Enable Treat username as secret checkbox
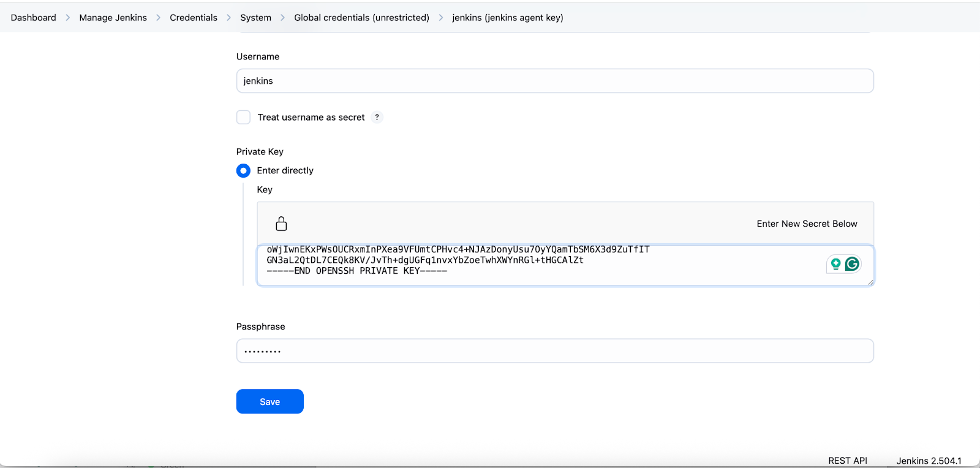This screenshot has width=980, height=468. coord(243,117)
